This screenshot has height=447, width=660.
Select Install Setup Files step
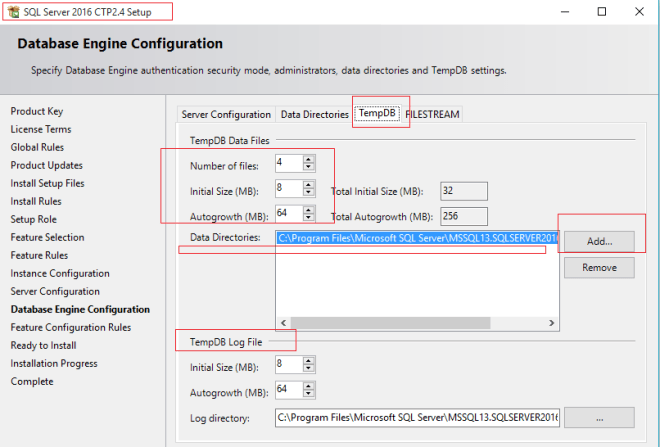click(48, 184)
